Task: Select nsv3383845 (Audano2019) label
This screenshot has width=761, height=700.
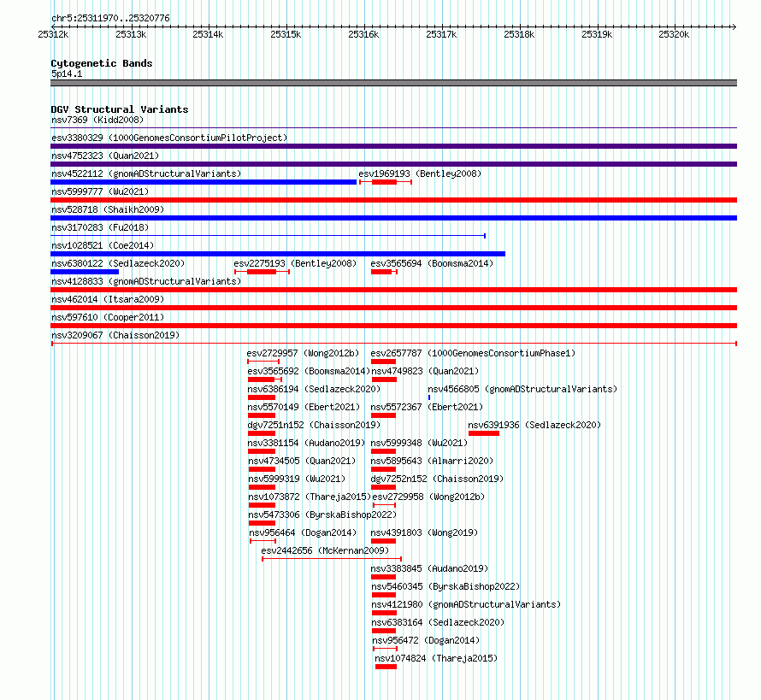Action: (x=429, y=568)
